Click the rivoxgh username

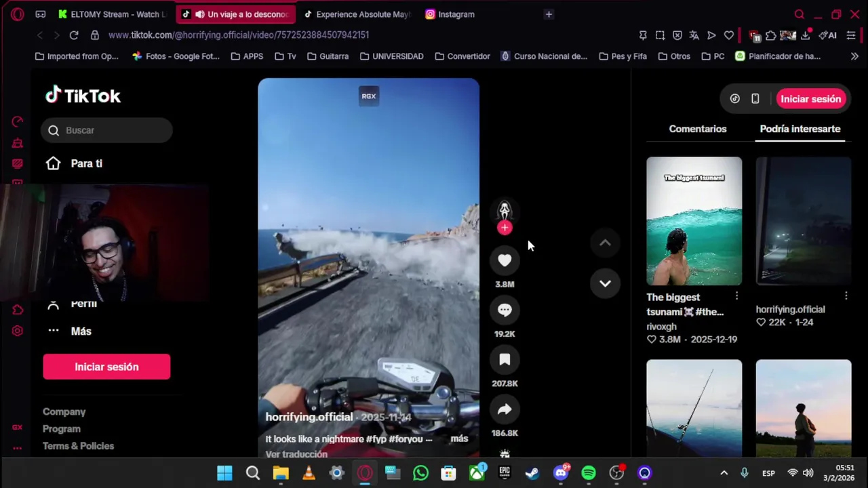(x=661, y=327)
